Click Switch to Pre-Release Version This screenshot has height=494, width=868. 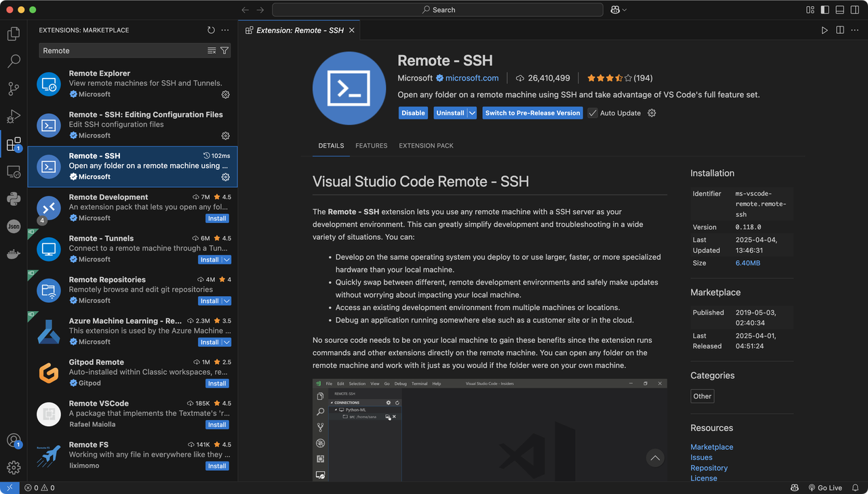pos(533,113)
